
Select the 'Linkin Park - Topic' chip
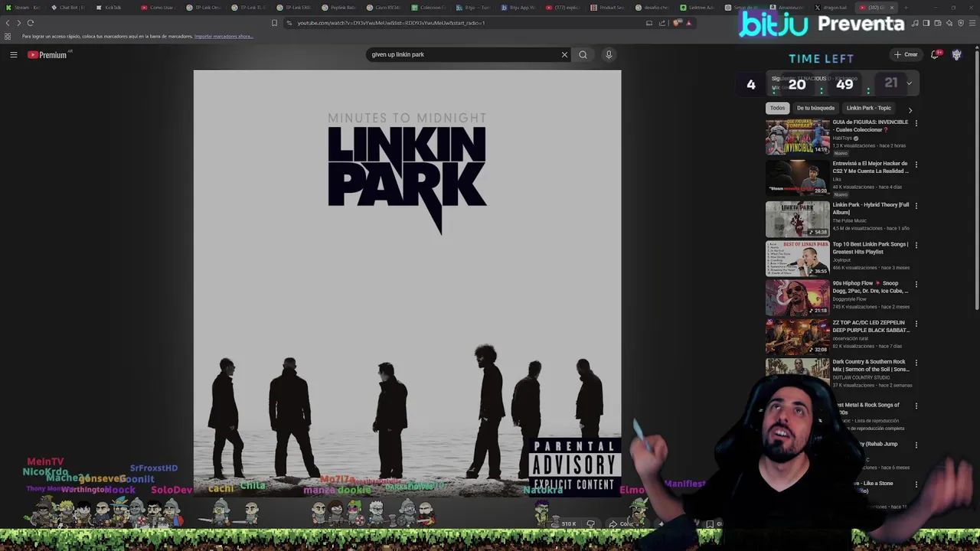(868, 108)
